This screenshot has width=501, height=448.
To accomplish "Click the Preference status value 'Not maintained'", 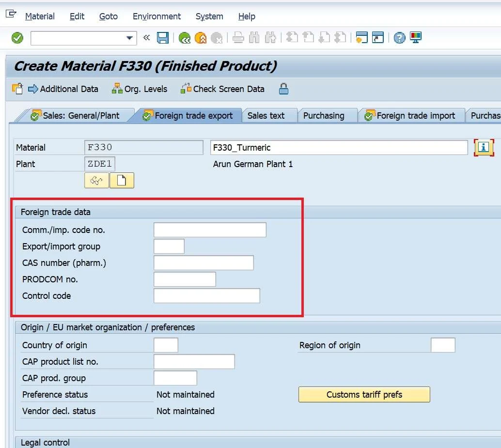I will [x=185, y=395].
